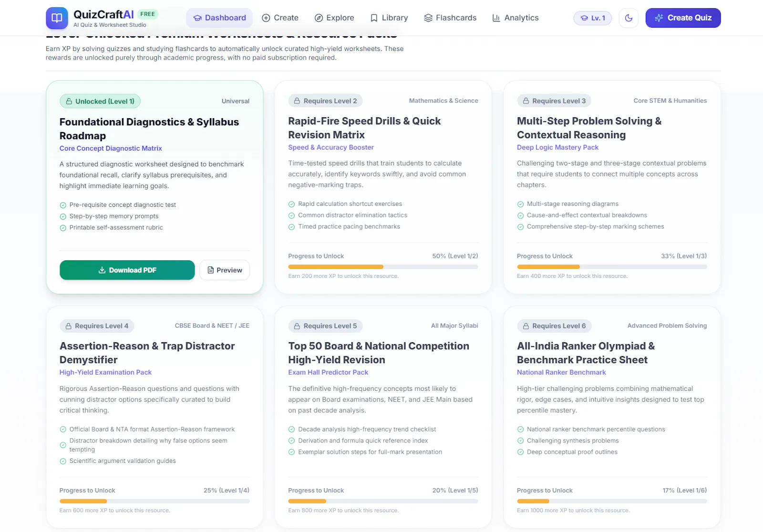Screen dimensions: 763x532
Task: Open the Analytics tab
Action: click(516, 18)
